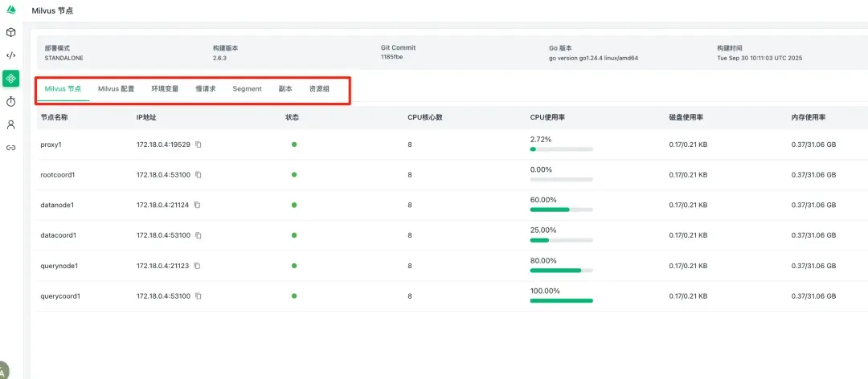Copy the proxy1 IP address

pyautogui.click(x=199, y=145)
